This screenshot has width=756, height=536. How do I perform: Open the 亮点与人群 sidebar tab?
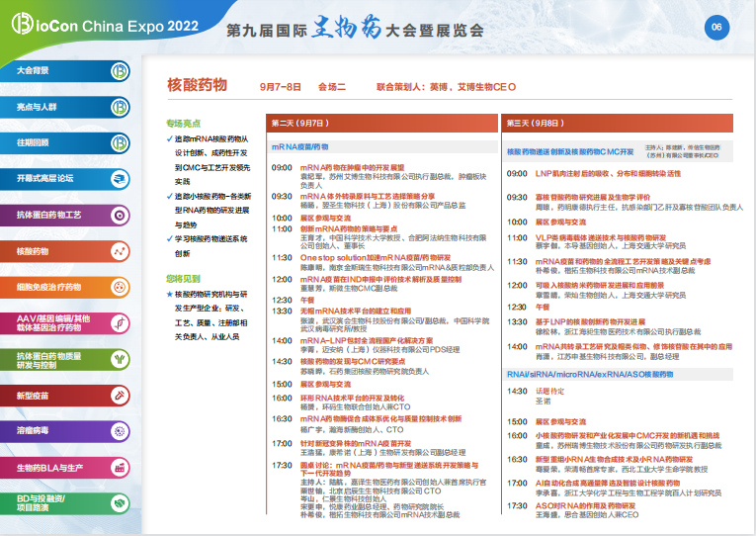tap(54, 107)
